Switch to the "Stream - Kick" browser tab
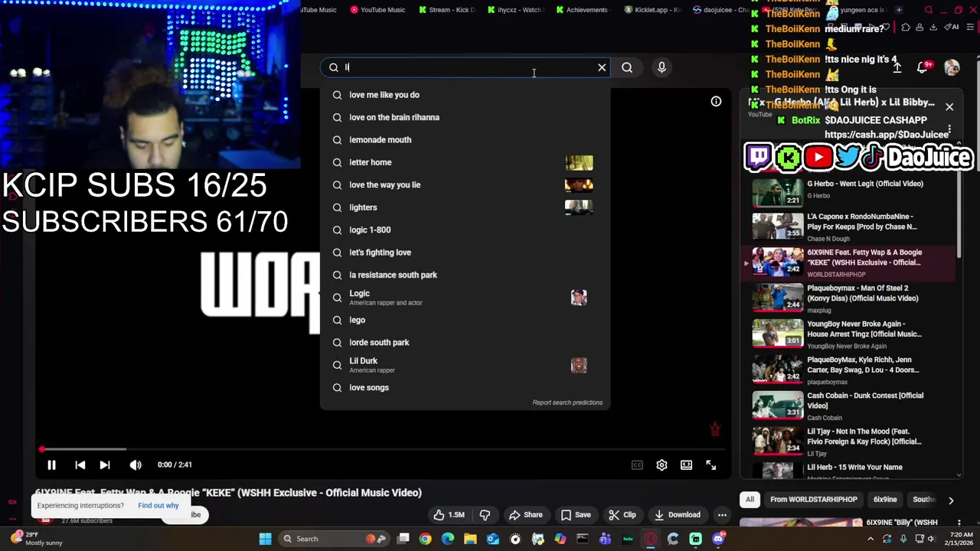 click(x=447, y=10)
